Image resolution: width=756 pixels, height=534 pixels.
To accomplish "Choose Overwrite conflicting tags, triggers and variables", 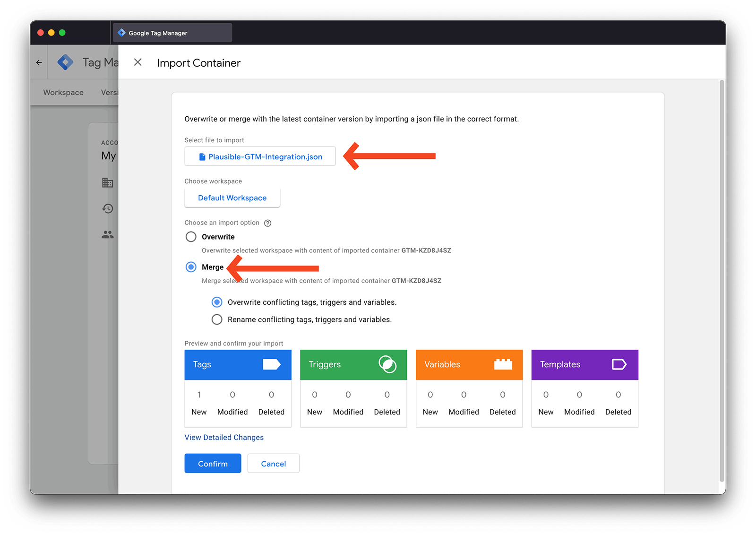I will pos(217,302).
